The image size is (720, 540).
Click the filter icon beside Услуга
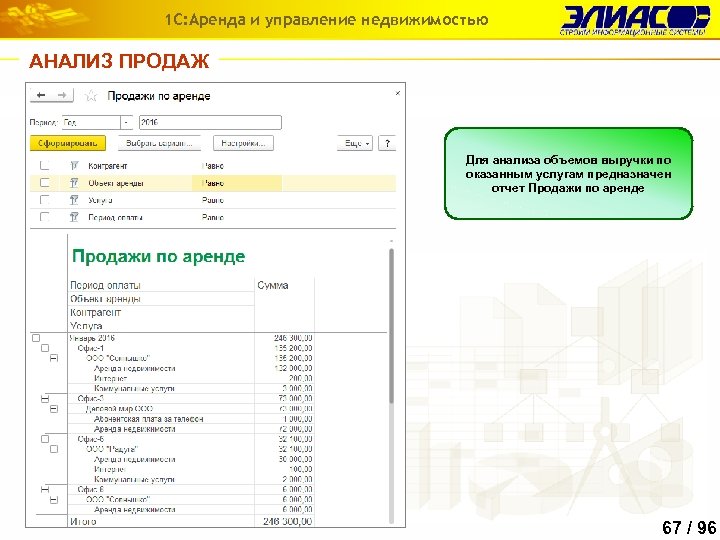74,200
